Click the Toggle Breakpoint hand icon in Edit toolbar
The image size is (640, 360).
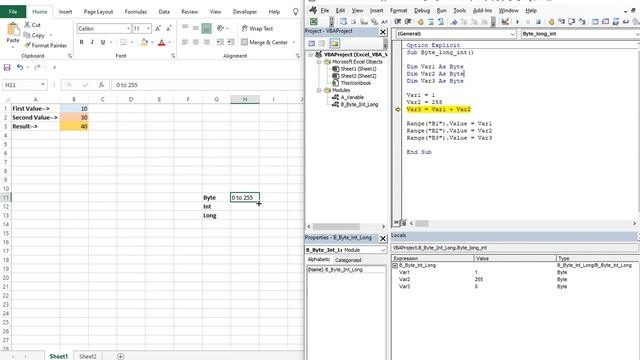click(x=420, y=22)
